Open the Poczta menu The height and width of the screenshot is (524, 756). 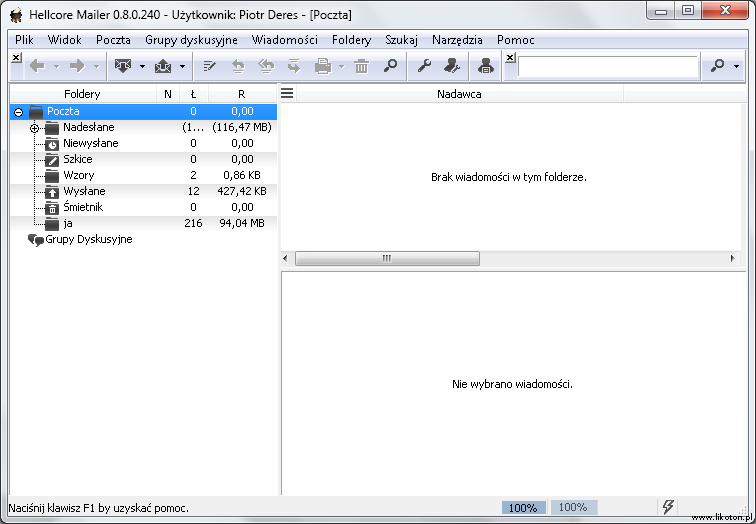click(x=113, y=40)
